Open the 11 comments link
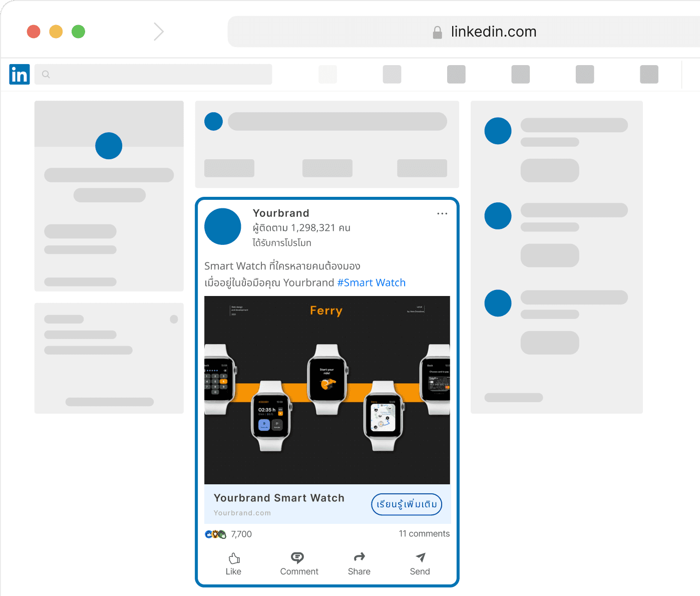This screenshot has height=596, width=700. [x=424, y=534]
